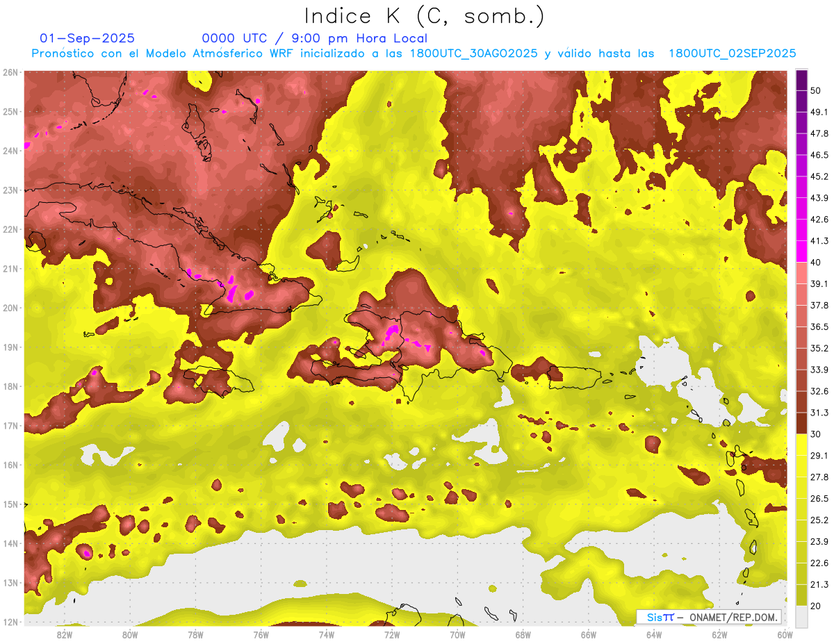
Task: Click the colorbar label "23.9"
Action: (x=819, y=541)
